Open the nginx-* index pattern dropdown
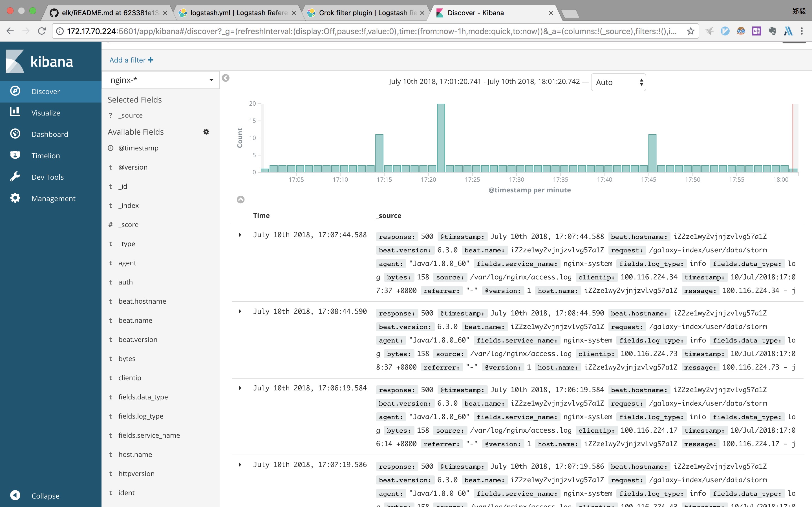 click(x=161, y=80)
